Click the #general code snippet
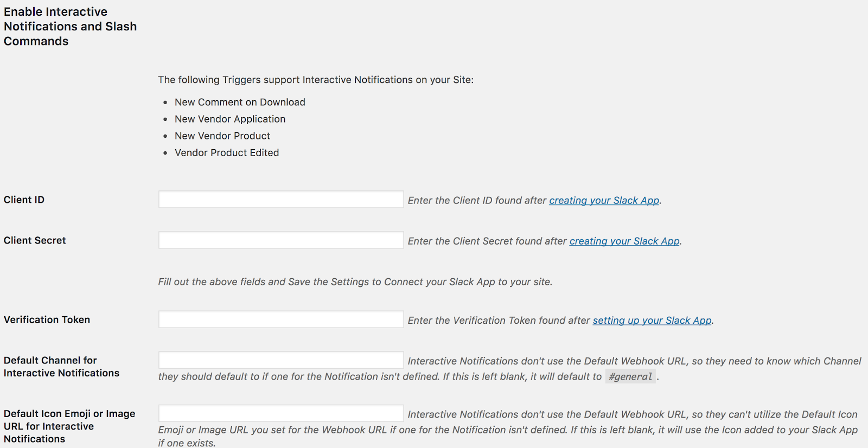The height and width of the screenshot is (448, 868). 630,376
